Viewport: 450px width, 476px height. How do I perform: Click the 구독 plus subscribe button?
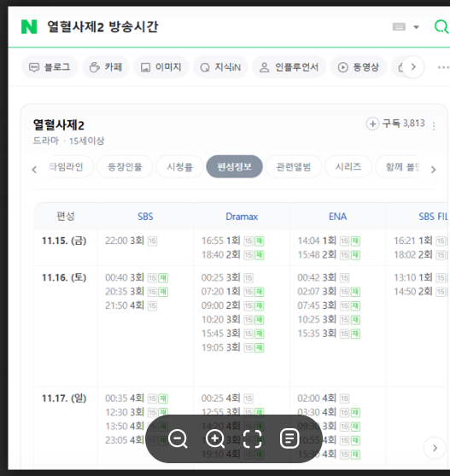coord(395,124)
